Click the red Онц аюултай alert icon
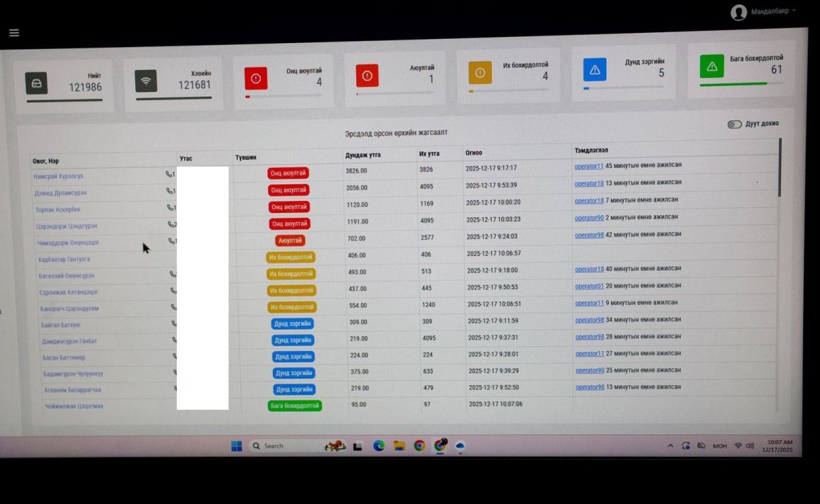 pyautogui.click(x=256, y=79)
